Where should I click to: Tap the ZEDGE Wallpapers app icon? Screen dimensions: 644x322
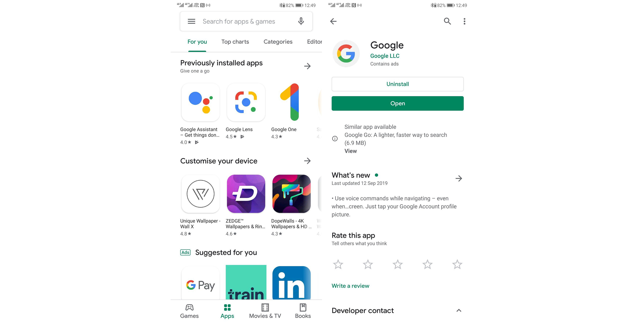[245, 193]
